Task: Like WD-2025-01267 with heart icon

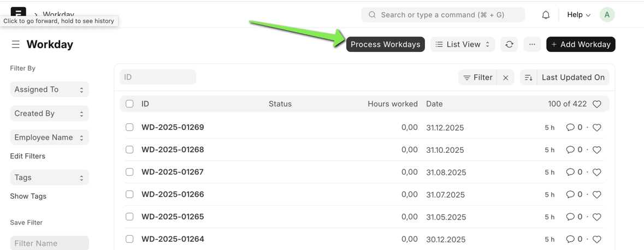Action: tap(597, 172)
